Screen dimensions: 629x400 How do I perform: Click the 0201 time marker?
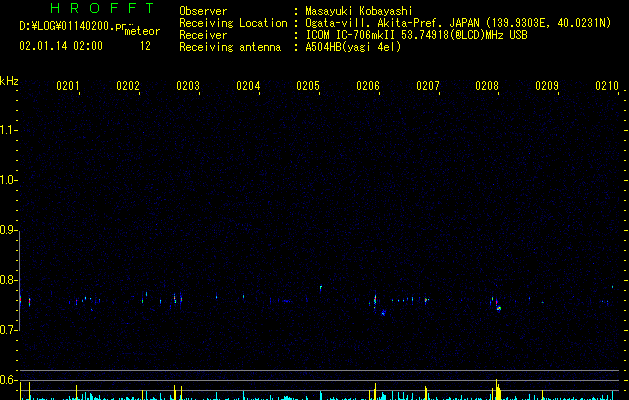(x=68, y=86)
